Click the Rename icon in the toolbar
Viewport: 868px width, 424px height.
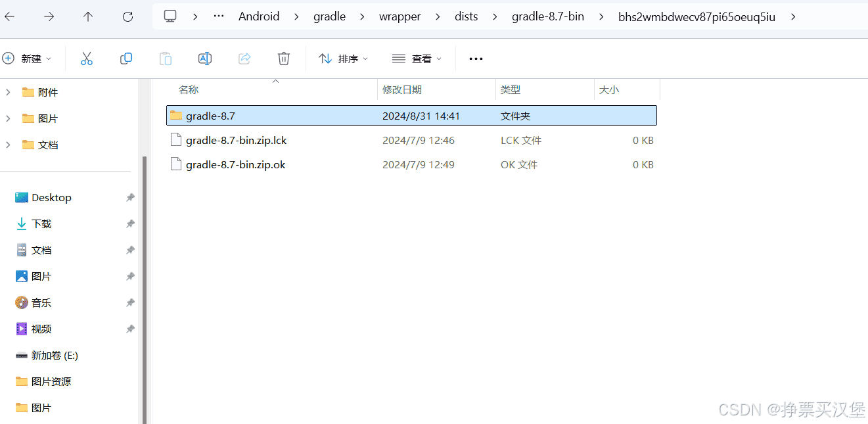[x=204, y=58]
